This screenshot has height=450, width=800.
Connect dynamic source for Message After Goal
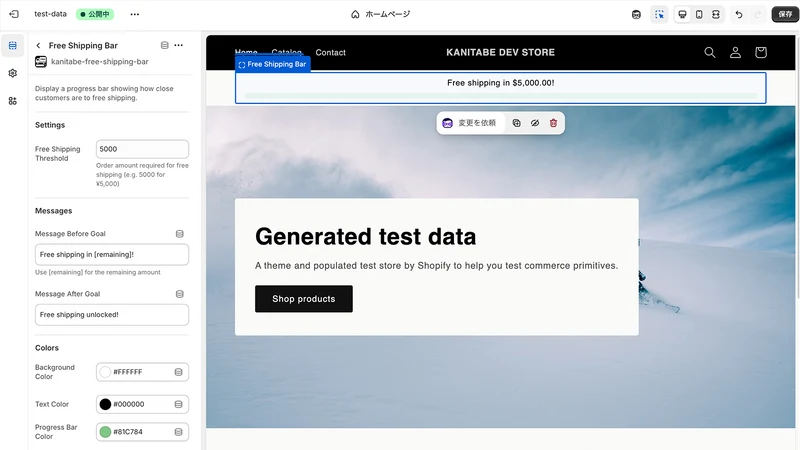point(180,294)
